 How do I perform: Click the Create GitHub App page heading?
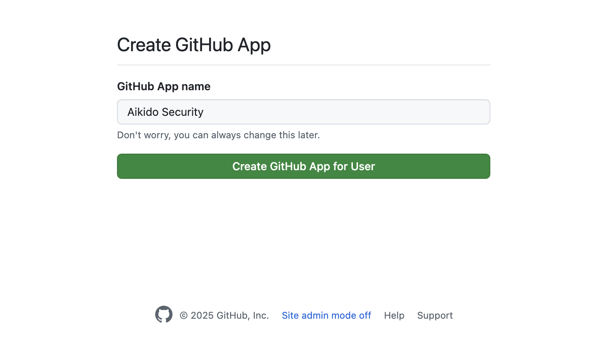(x=194, y=45)
